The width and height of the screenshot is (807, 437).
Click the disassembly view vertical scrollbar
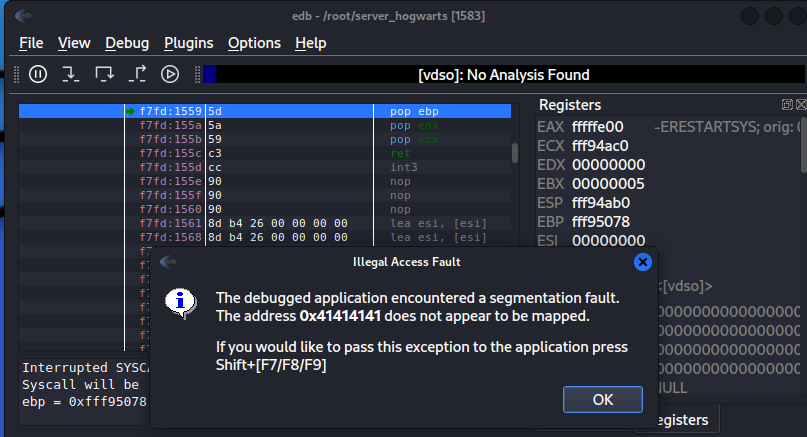click(x=516, y=152)
